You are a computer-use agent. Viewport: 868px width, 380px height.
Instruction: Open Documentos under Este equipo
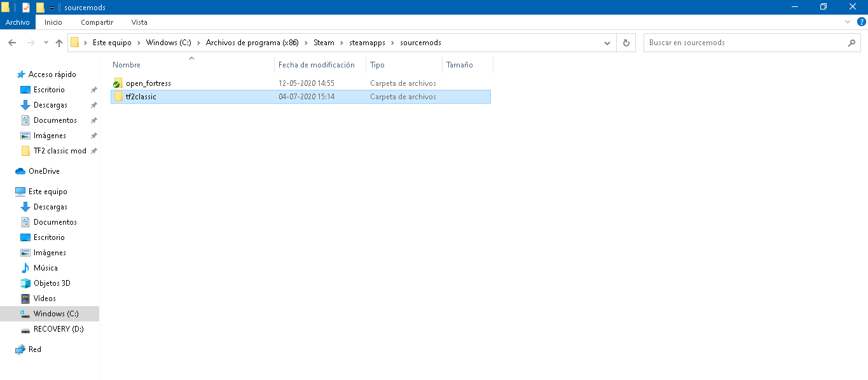click(55, 222)
